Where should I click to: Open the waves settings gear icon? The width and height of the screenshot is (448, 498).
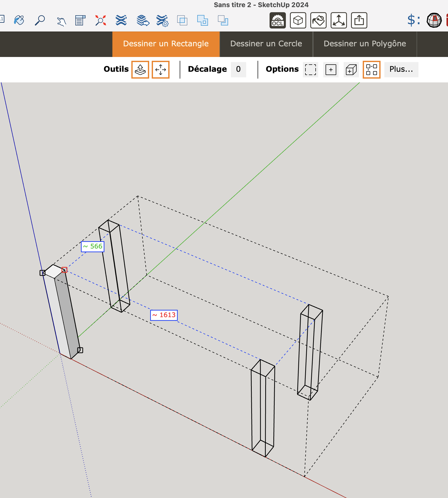(x=162, y=20)
